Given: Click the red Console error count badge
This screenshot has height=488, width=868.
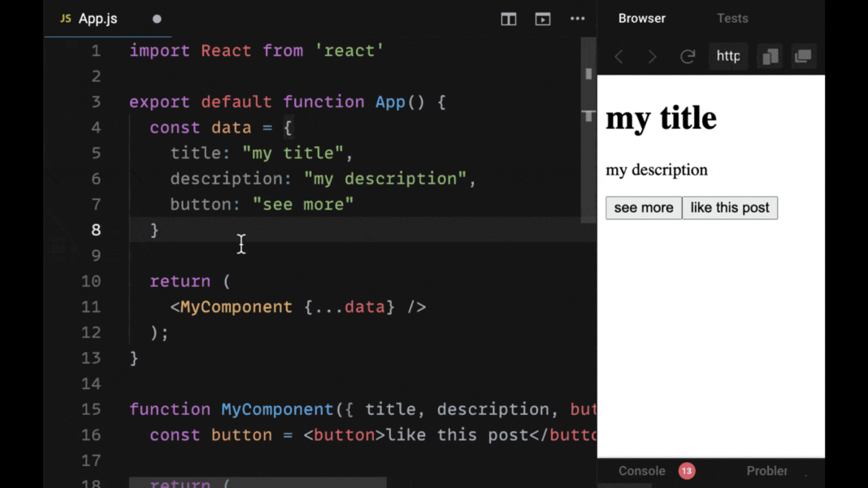Looking at the screenshot, I should click(687, 471).
